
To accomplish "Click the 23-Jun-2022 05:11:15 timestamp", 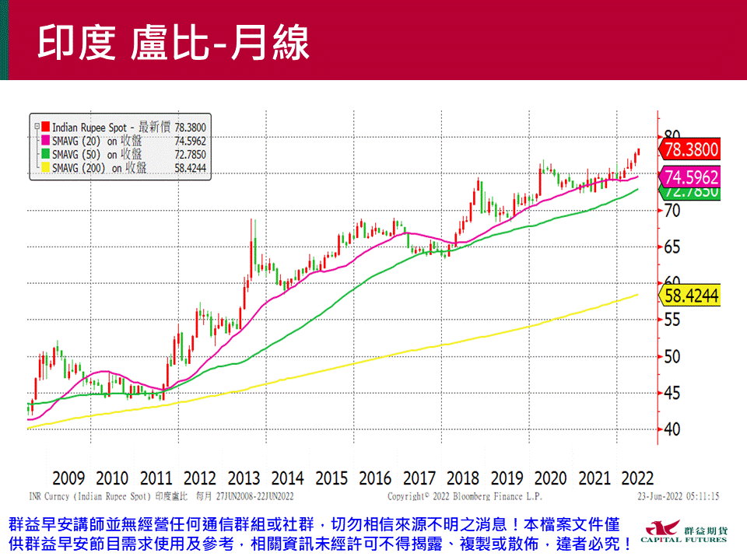I will [x=679, y=497].
